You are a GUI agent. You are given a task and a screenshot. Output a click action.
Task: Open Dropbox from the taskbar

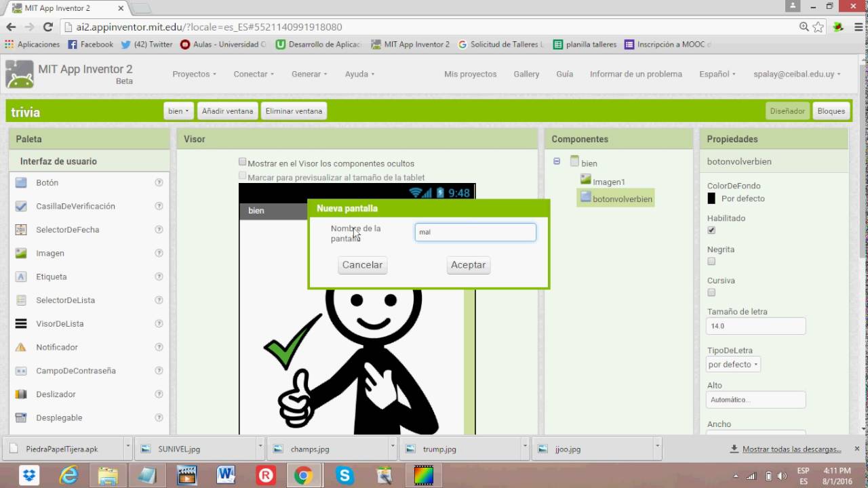tap(29, 475)
